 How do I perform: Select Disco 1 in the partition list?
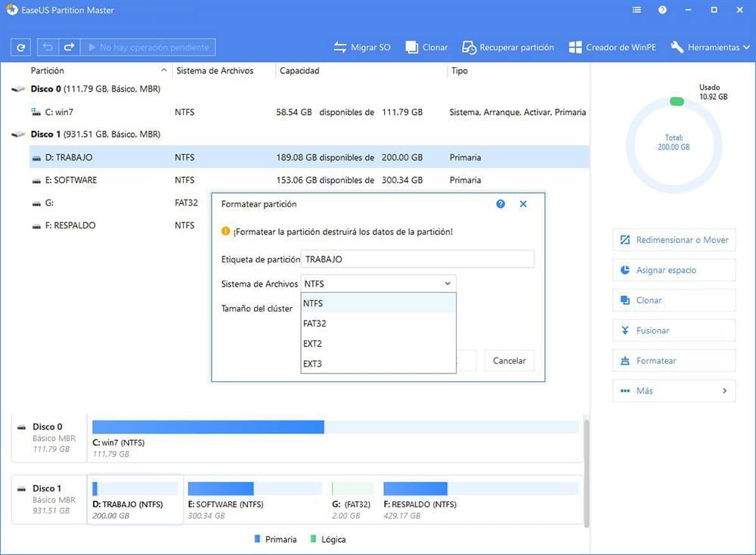(95, 134)
